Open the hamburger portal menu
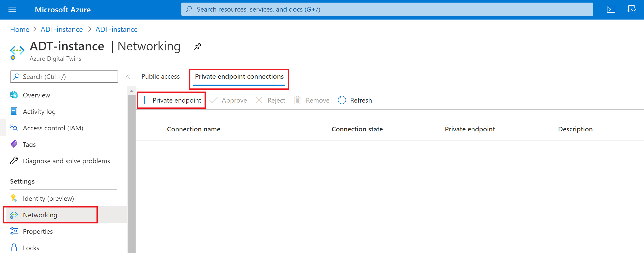The image size is (644, 253). (x=12, y=10)
